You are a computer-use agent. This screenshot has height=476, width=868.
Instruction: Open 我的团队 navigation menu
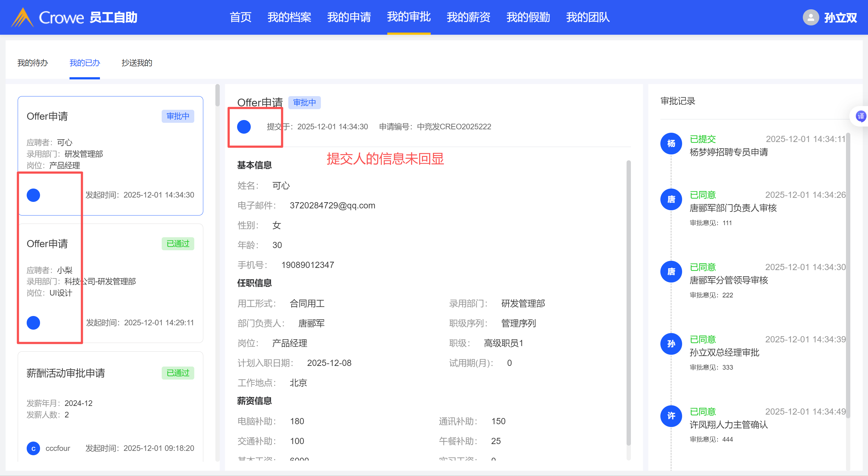pos(588,17)
